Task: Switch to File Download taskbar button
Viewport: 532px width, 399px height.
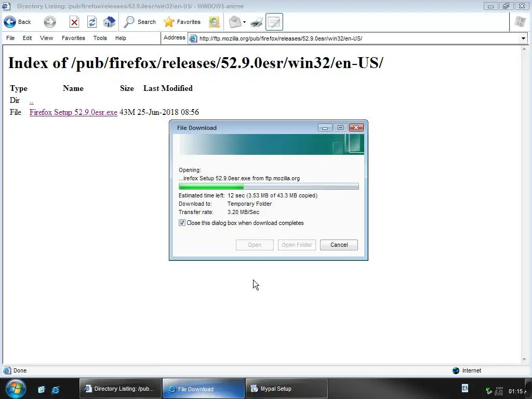Action: click(204, 389)
